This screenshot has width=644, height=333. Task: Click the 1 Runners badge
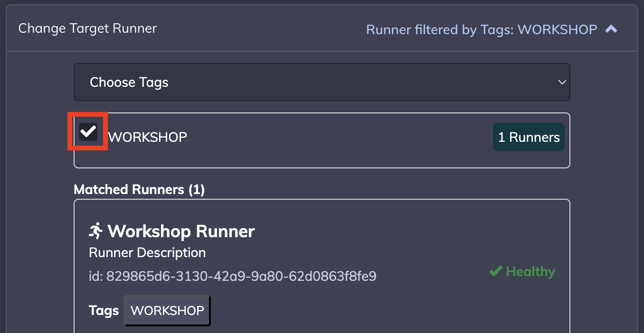[529, 138]
